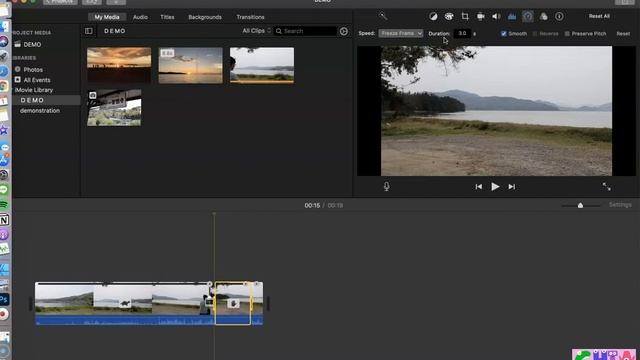The height and width of the screenshot is (360, 640).
Task: Click the Reset All button
Action: point(599,16)
